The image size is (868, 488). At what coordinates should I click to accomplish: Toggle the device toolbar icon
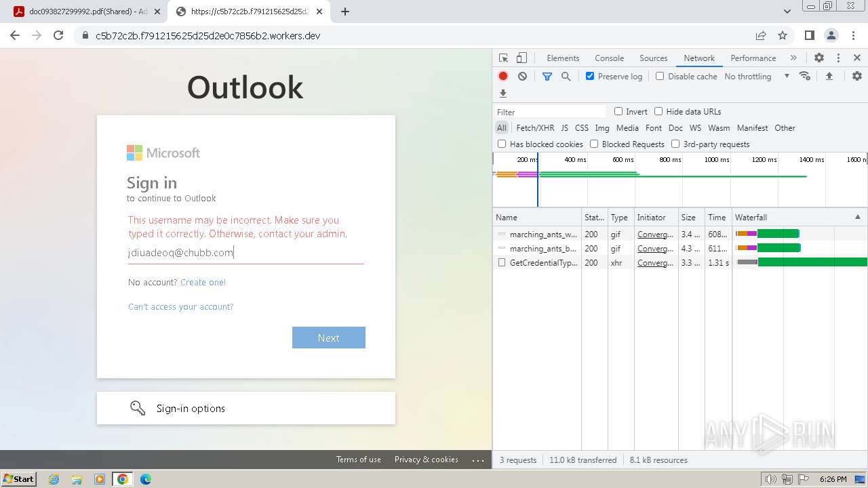click(x=521, y=58)
